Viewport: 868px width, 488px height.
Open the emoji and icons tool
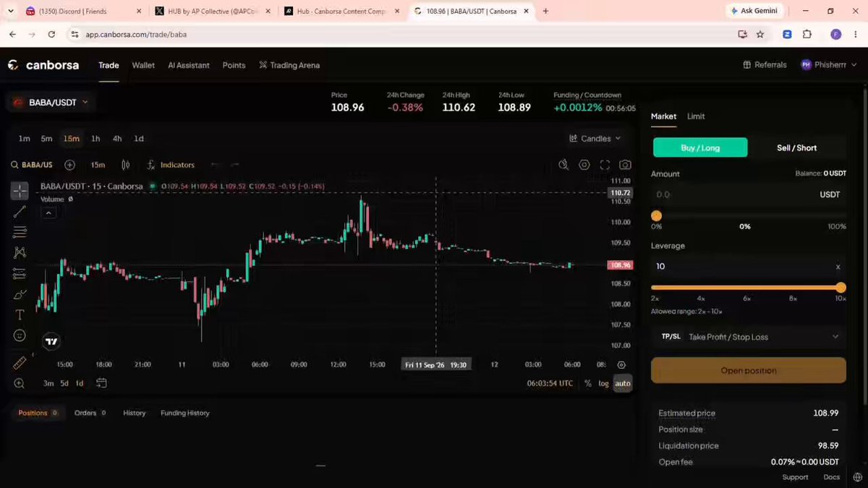[20, 335]
